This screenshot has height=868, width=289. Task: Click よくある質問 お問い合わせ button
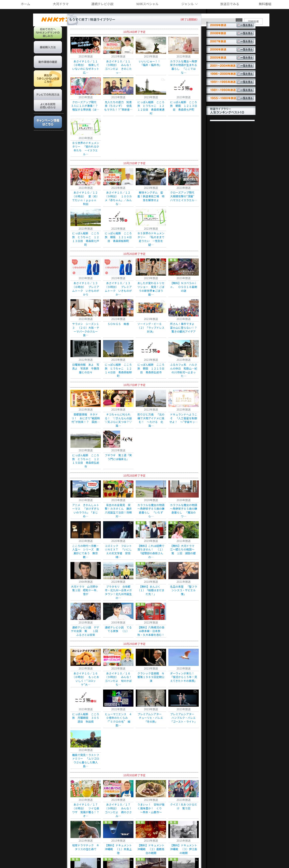point(48,106)
